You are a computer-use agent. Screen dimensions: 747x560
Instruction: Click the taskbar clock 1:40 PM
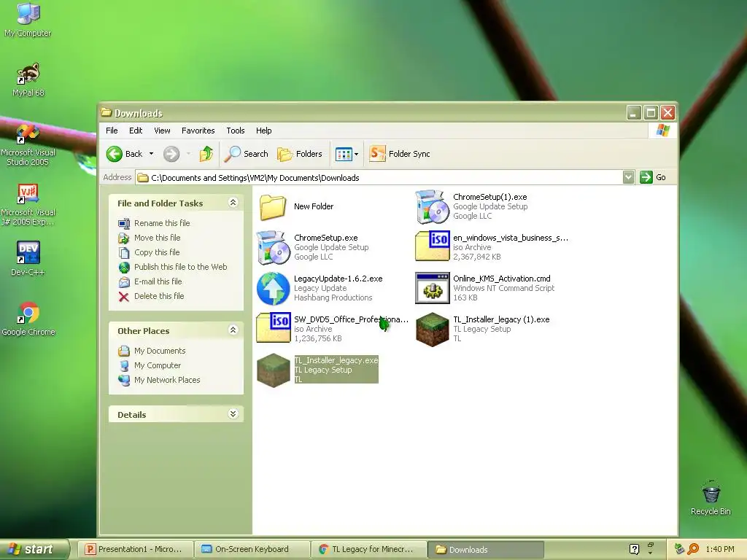pyautogui.click(x=720, y=549)
